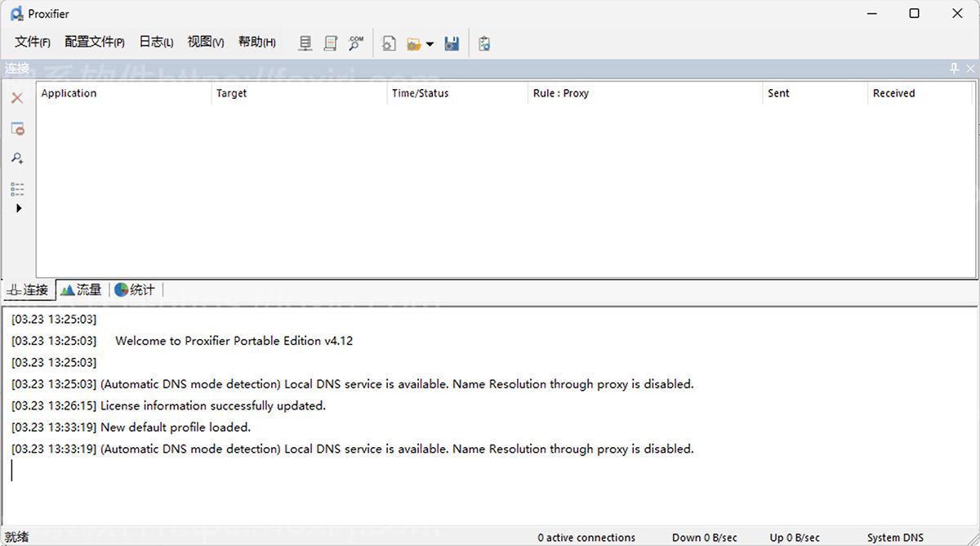This screenshot has height=546, width=980.
Task: Open Proxification Rules toolbar icon
Action: point(330,43)
